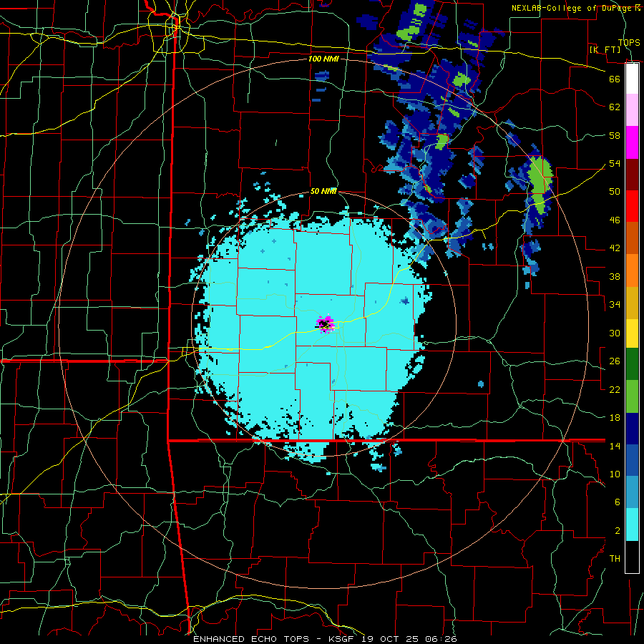Click the '2' scale label
This screenshot has height=644, width=644.
(x=618, y=531)
